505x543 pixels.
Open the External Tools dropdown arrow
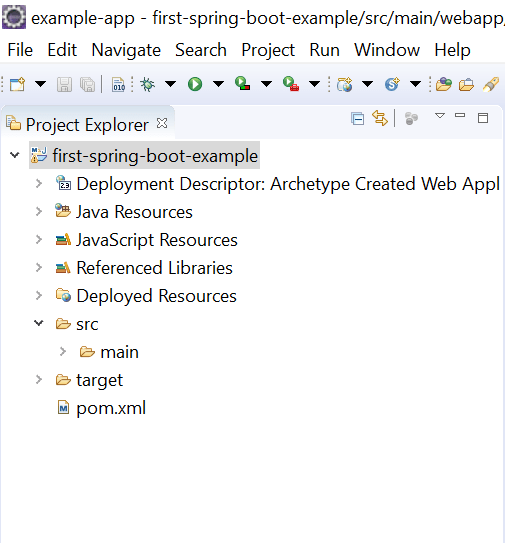tap(314, 84)
